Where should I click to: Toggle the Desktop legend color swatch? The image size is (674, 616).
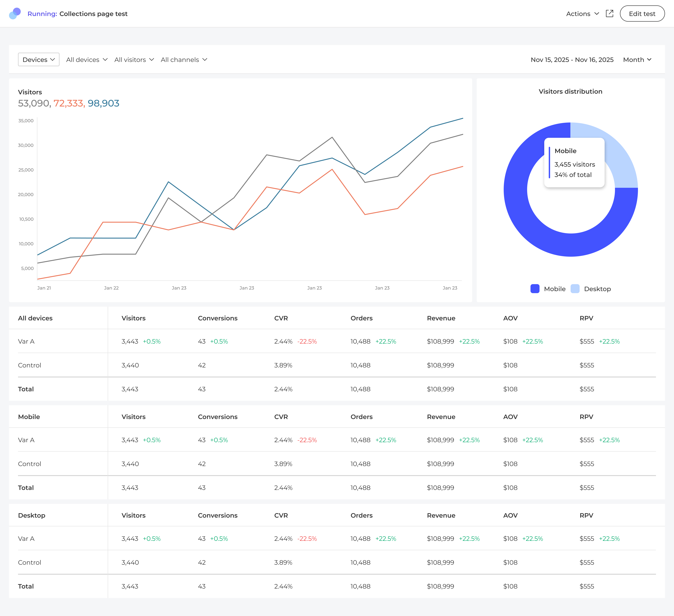coord(575,289)
